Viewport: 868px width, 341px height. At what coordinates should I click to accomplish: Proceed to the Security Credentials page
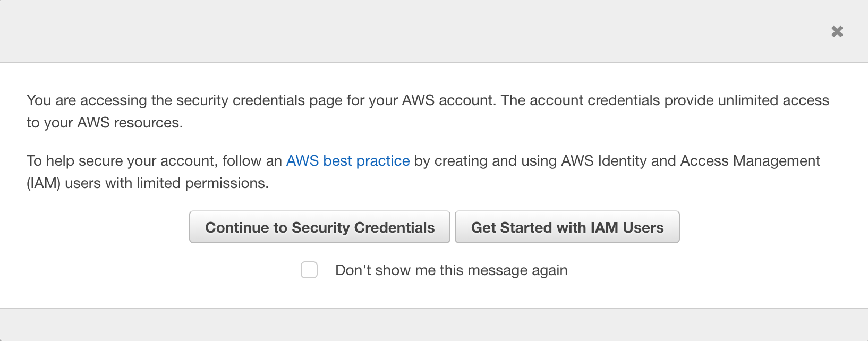tap(320, 227)
